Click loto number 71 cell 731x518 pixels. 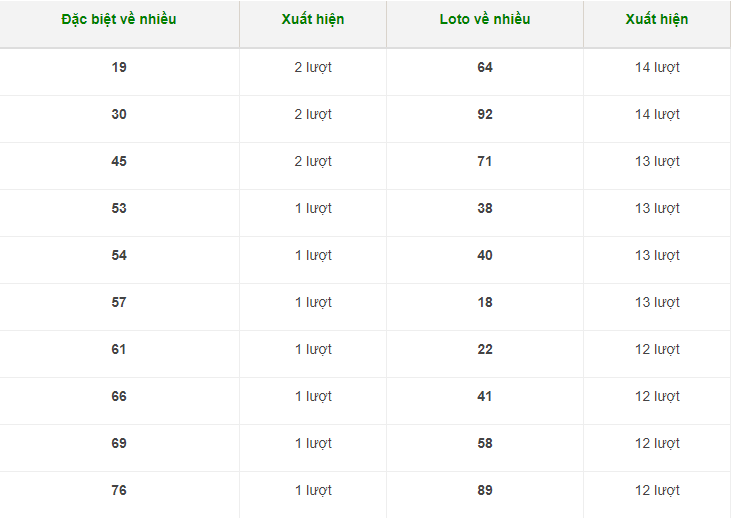pos(485,161)
